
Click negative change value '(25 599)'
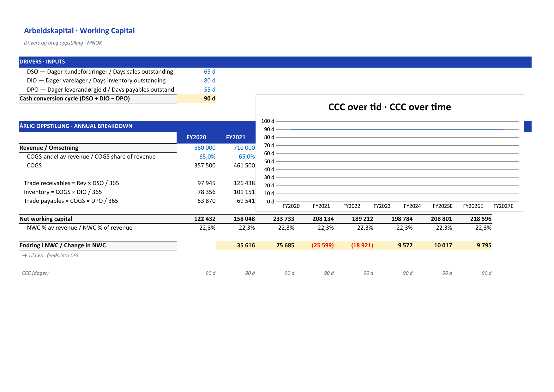pyautogui.click(x=323, y=245)
